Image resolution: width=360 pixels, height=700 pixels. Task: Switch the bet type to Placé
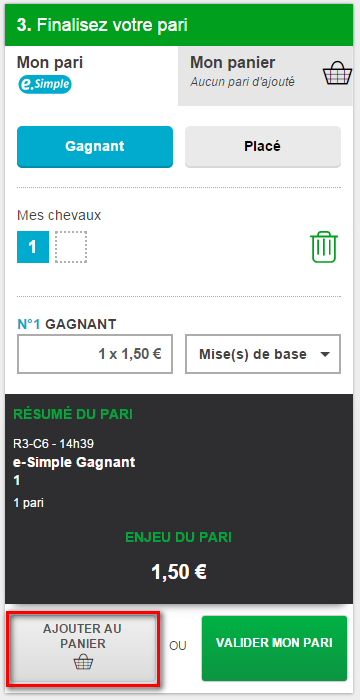[x=263, y=146]
